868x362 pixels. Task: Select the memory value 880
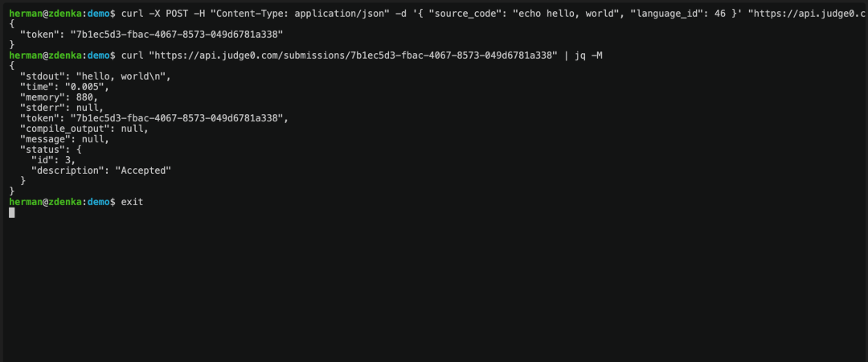click(86, 97)
